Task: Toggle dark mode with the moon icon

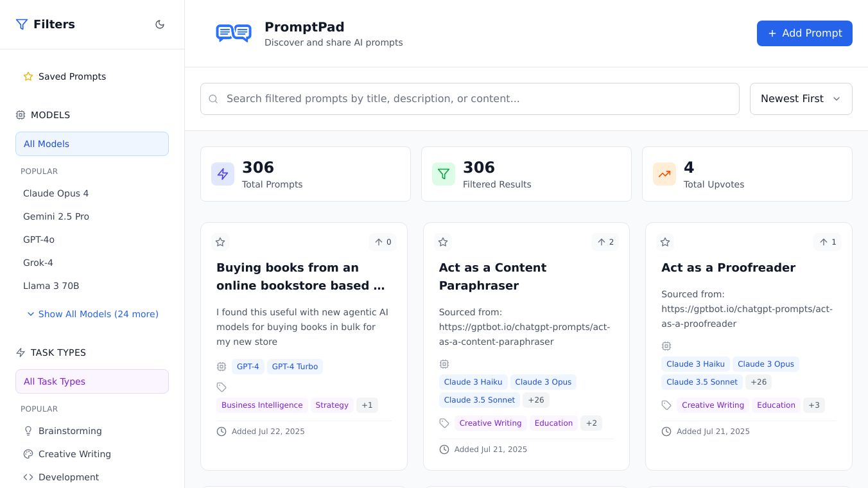Action: click(160, 24)
